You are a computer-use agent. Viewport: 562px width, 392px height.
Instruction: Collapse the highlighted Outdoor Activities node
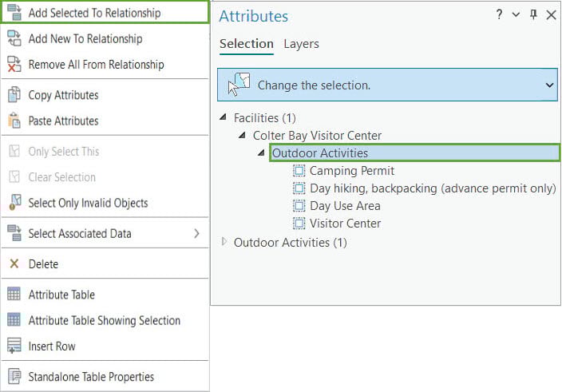pos(261,152)
